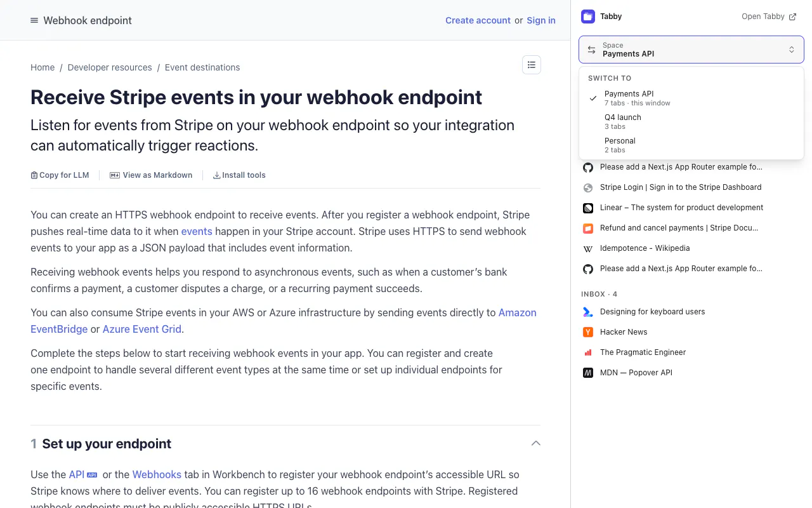The width and height of the screenshot is (812, 508).
Task: Switch to the Personal space
Action: click(x=691, y=145)
